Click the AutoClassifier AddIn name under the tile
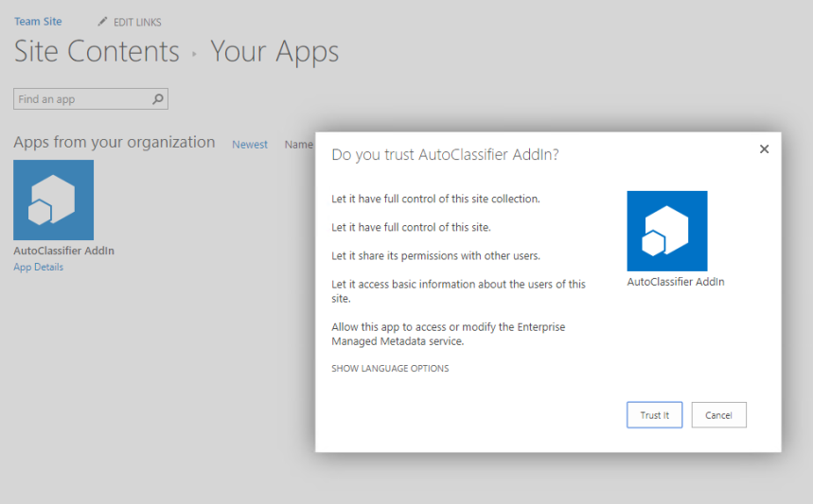813x504 pixels. (63, 252)
